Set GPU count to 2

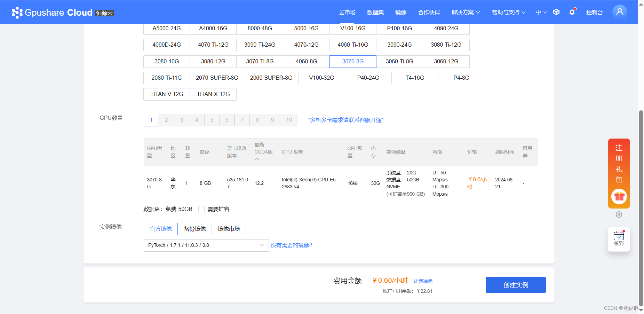[x=166, y=120]
